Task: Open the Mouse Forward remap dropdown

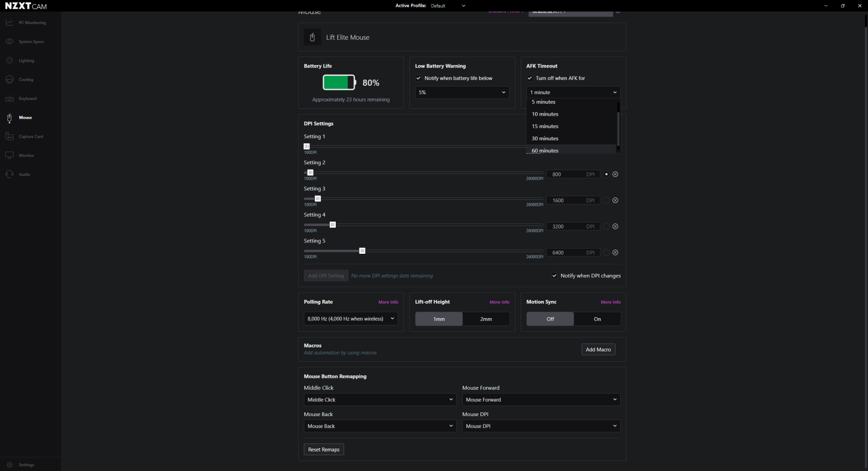Action: [x=541, y=400]
